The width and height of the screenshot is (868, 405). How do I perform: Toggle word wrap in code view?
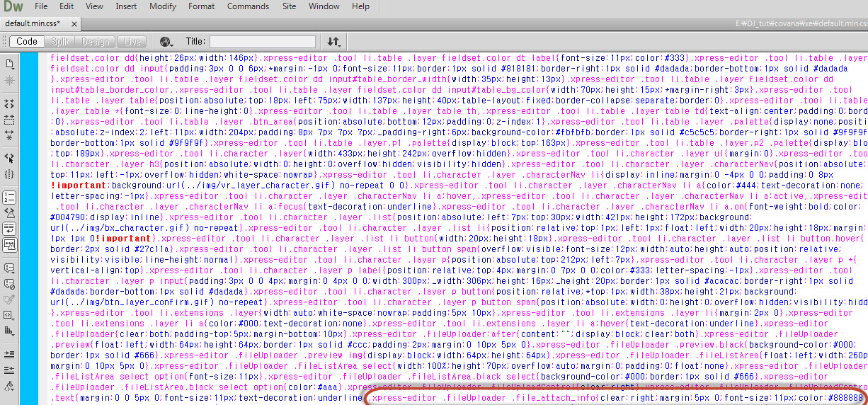(x=10, y=228)
